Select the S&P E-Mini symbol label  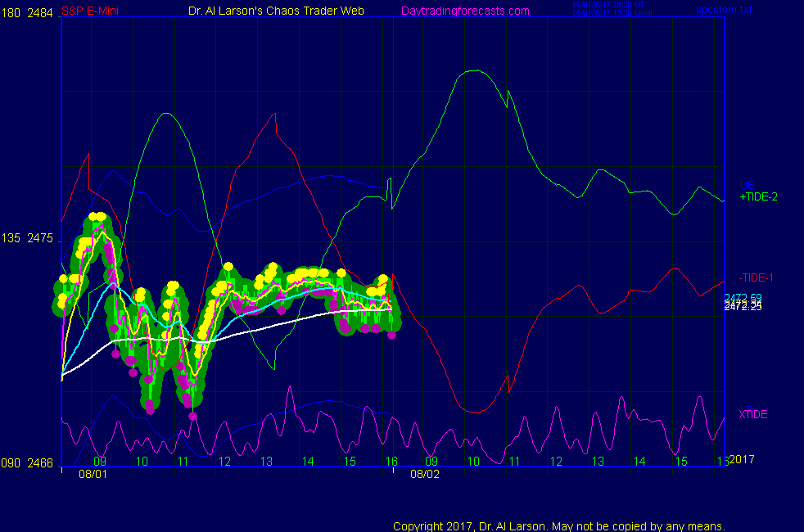90,11
